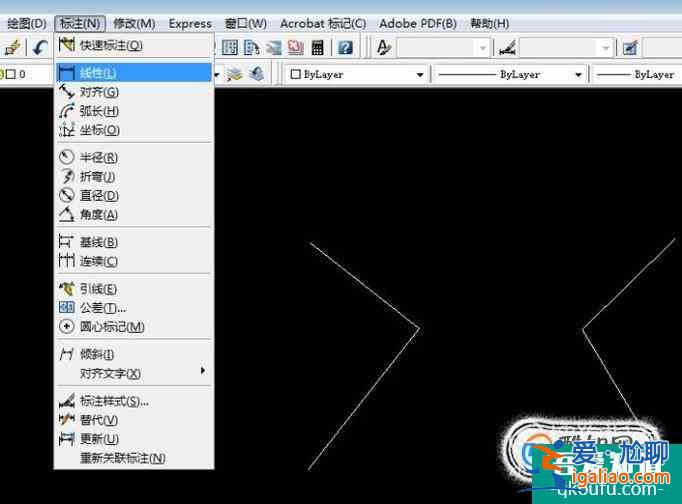Open the Tool Palettes window icon
682x504 pixels.
(252, 47)
